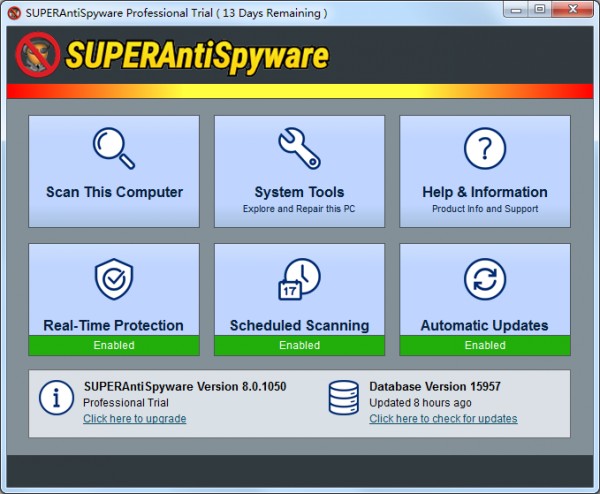Open the Scheduled Scanning label

coord(299,326)
